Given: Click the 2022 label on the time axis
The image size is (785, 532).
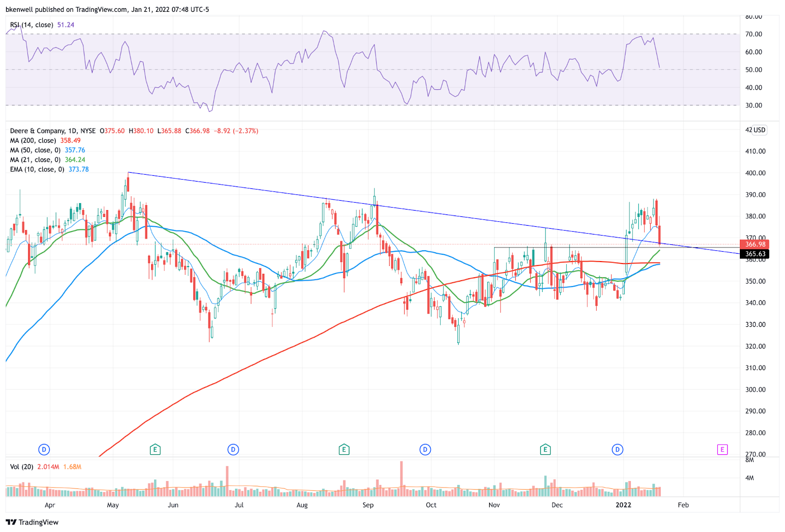Looking at the screenshot, I should tap(623, 505).
